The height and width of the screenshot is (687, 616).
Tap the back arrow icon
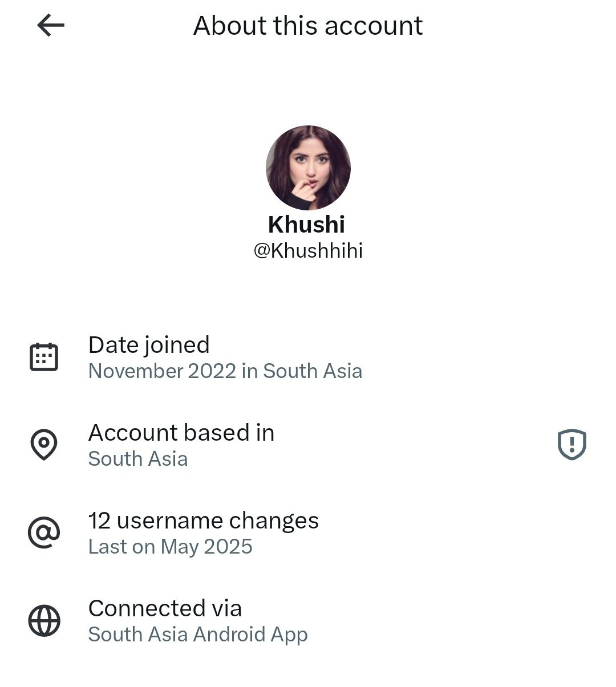click(51, 26)
